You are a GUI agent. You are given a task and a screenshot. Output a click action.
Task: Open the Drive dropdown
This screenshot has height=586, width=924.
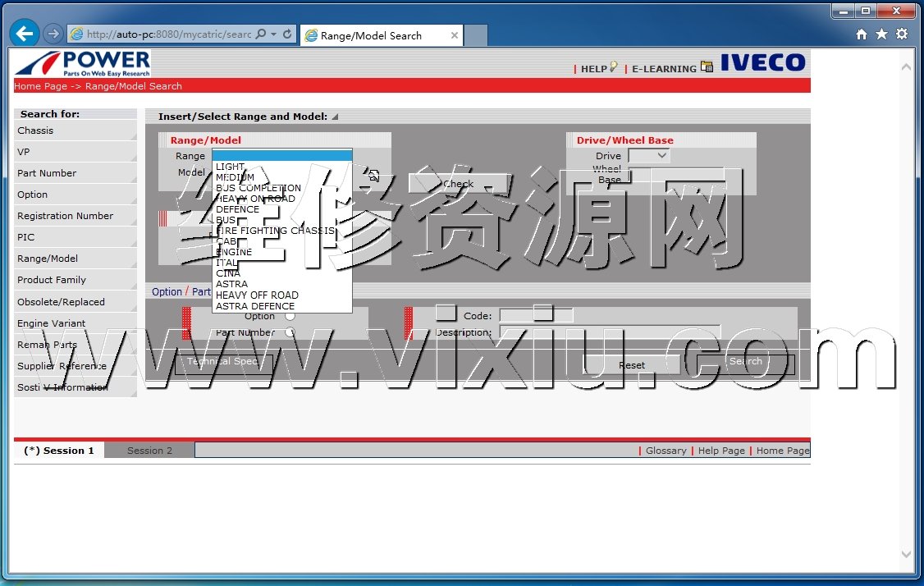click(x=648, y=156)
